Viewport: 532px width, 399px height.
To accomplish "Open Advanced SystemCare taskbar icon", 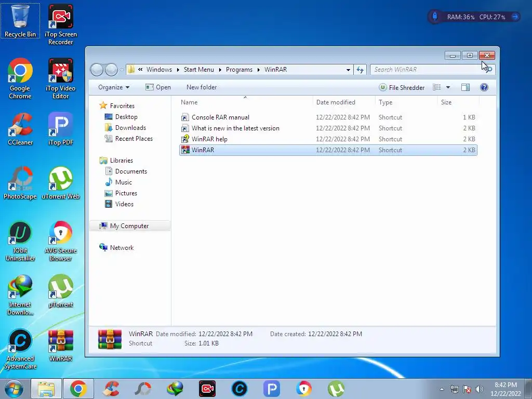I will [239, 389].
